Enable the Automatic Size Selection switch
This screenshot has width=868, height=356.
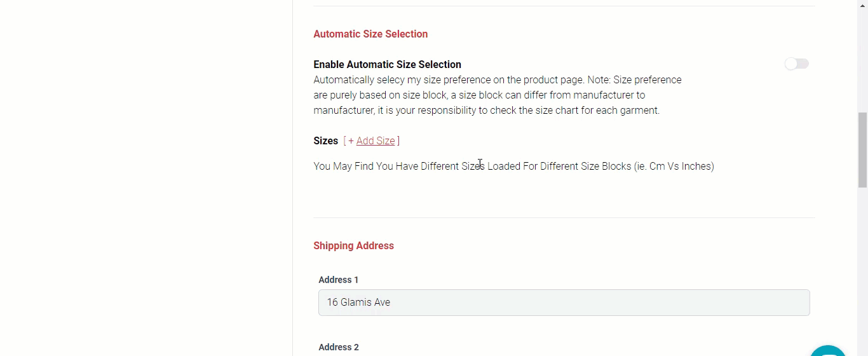click(796, 64)
